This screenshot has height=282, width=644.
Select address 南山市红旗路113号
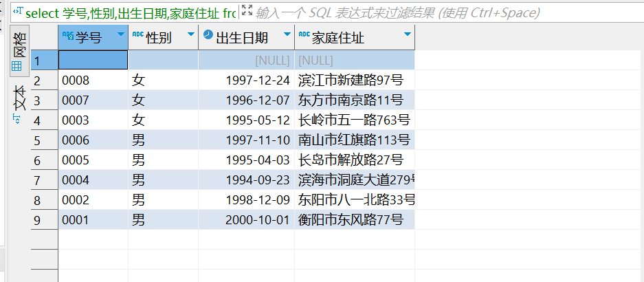tap(355, 140)
